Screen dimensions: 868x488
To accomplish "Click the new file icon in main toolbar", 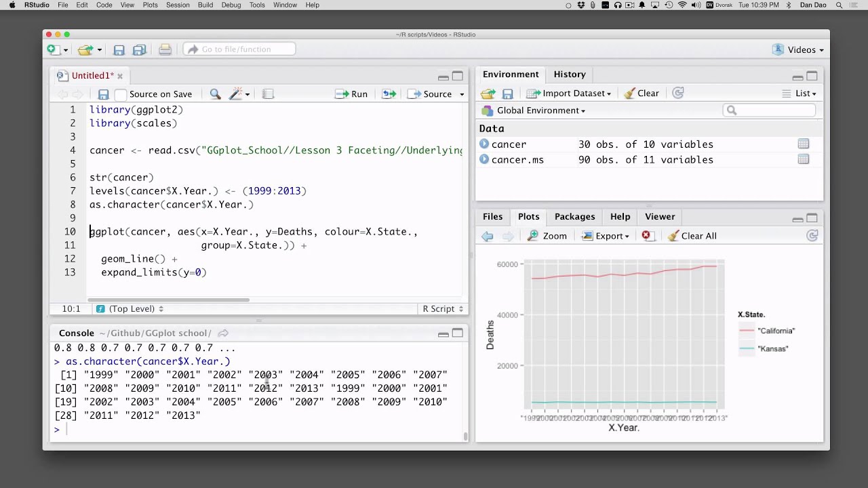I will point(53,49).
